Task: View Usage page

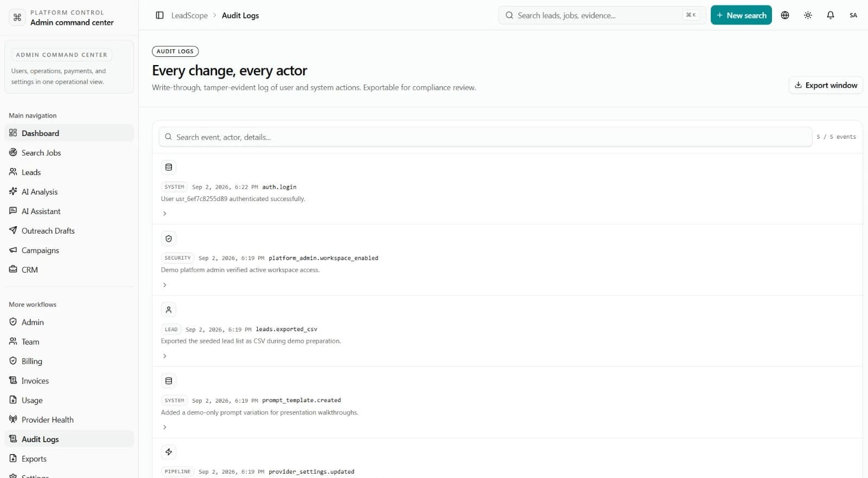Action: [69, 400]
